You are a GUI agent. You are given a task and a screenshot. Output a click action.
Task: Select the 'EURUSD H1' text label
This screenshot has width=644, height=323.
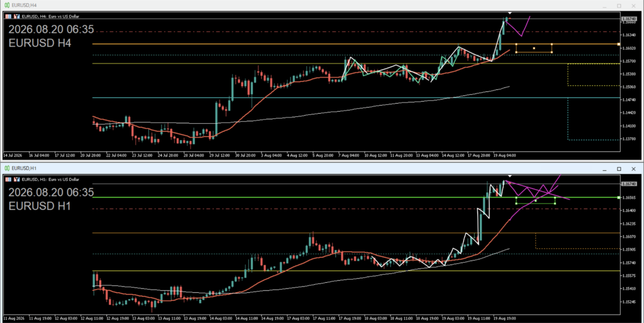(x=40, y=205)
